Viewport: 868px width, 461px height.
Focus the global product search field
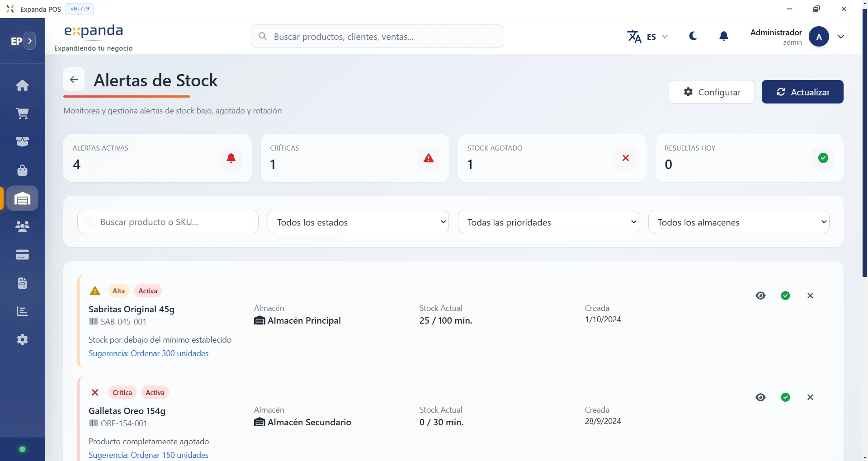click(377, 36)
